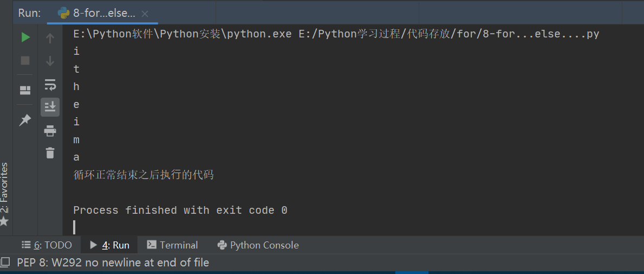
Task: Click the python.exe command line in output
Action: (336, 34)
